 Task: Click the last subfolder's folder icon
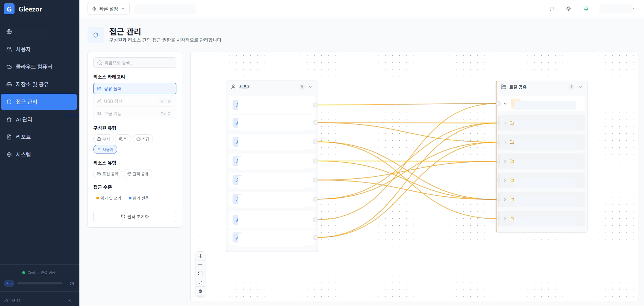512,219
